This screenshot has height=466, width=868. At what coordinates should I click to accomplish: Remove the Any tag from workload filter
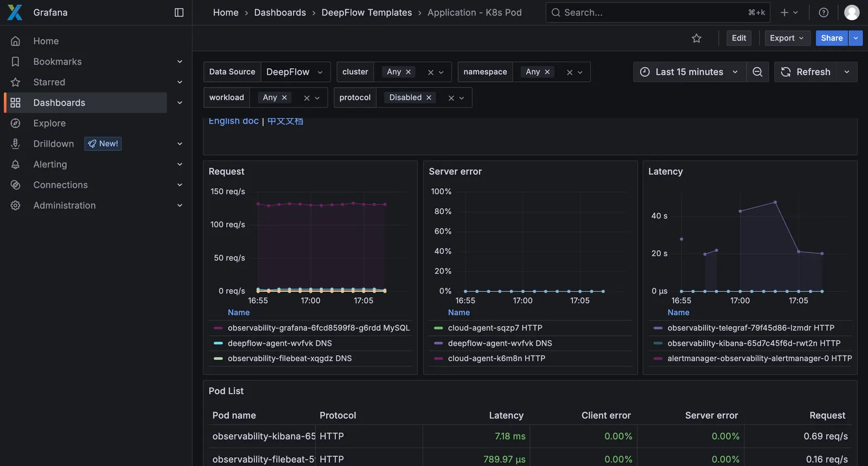click(284, 98)
